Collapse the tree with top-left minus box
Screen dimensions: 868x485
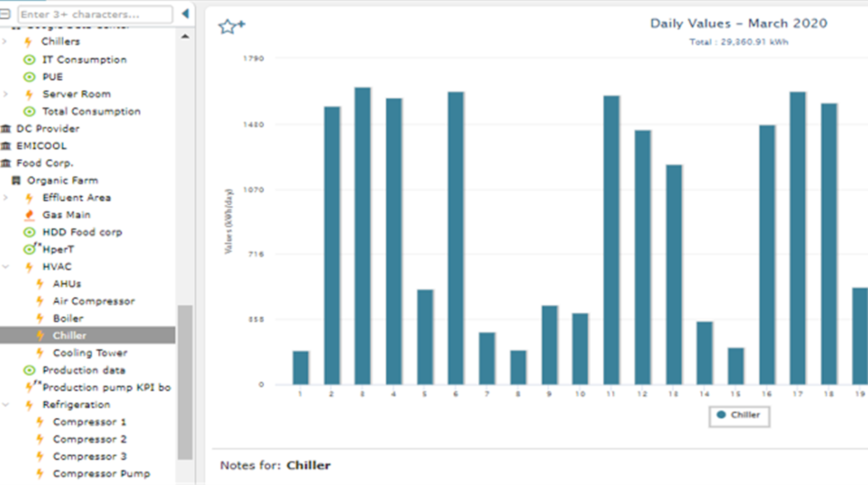[5, 14]
